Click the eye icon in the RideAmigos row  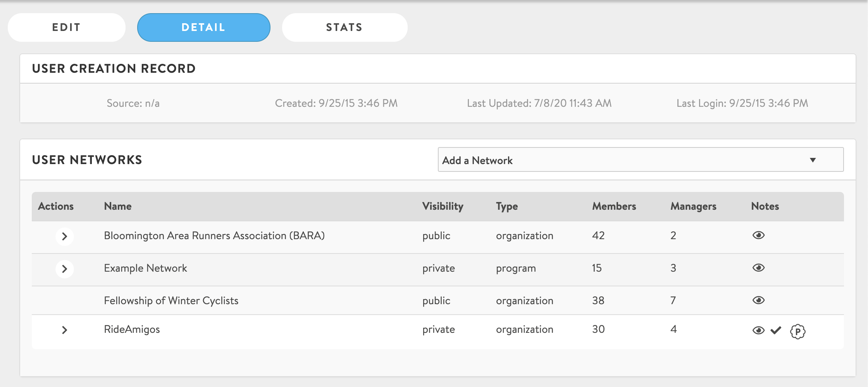(x=758, y=330)
